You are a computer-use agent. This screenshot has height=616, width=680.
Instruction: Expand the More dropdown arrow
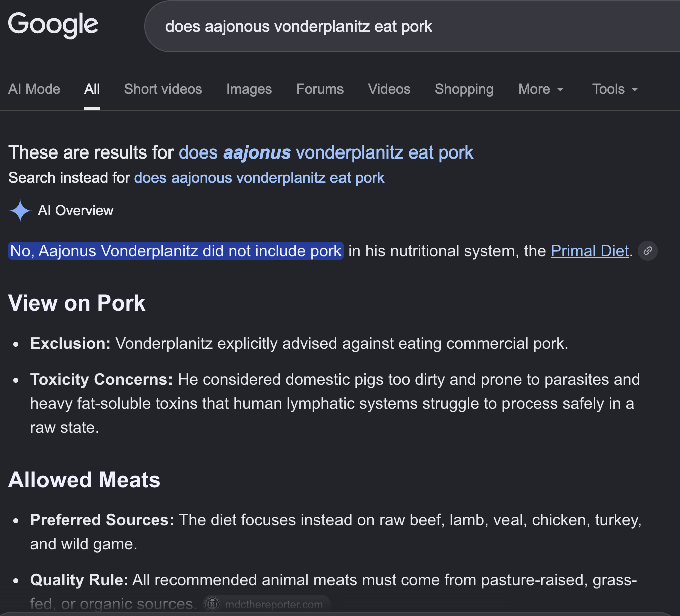coord(560,90)
